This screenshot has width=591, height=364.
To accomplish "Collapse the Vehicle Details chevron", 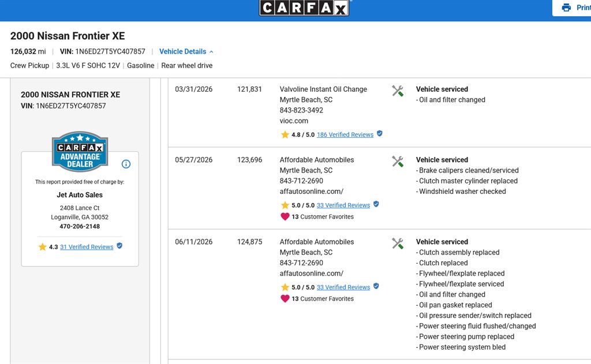I will pyautogui.click(x=211, y=51).
